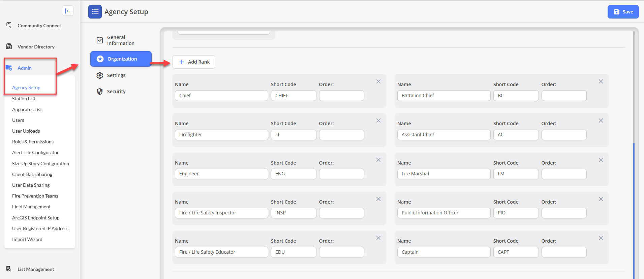Remove the Chief rank with X
Viewport: 644px width, 279px height.
click(x=378, y=81)
